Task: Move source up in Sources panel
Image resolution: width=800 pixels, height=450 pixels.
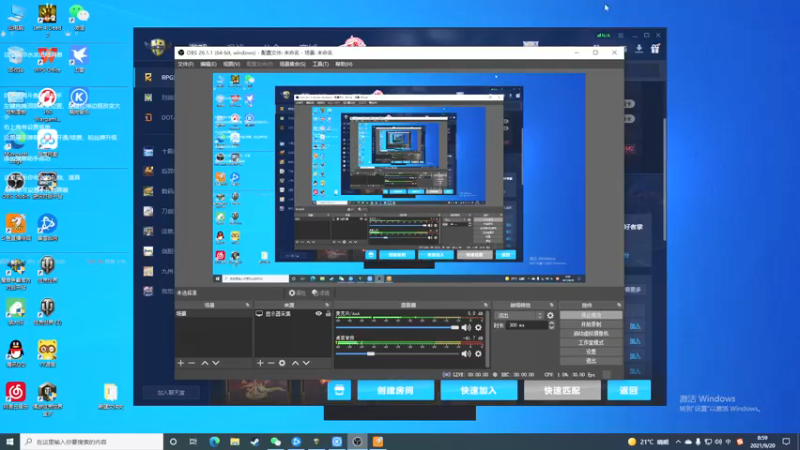Action: [x=295, y=363]
